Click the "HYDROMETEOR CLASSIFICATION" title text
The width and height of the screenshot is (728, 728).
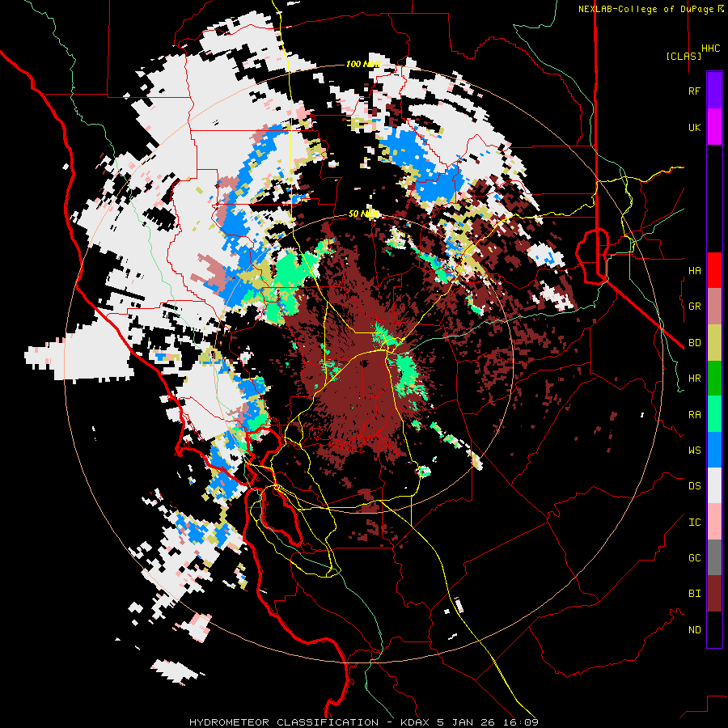tap(284, 722)
